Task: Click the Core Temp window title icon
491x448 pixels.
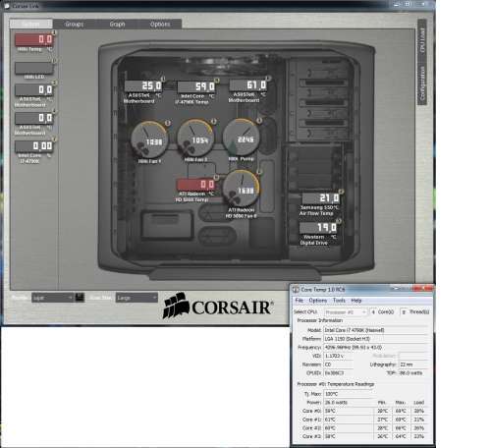Action: pos(296,290)
